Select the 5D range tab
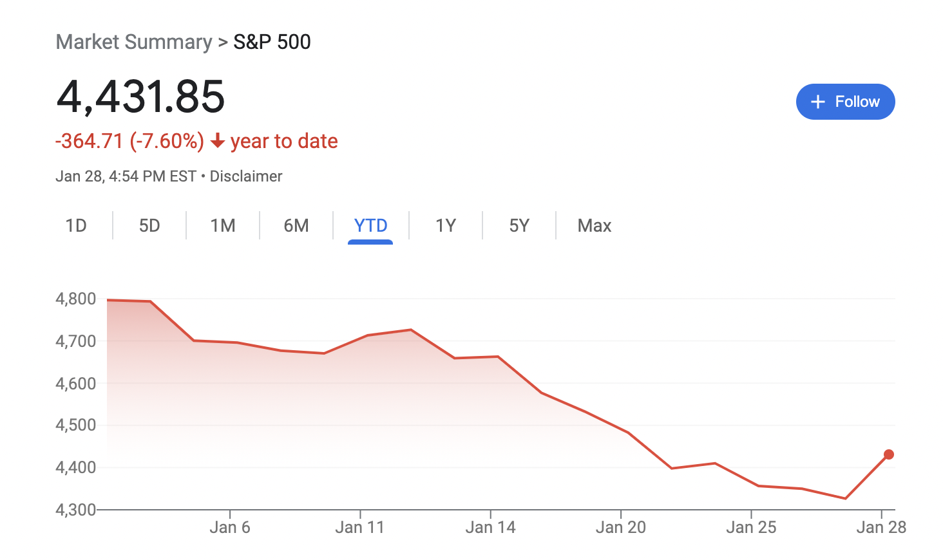The image size is (943, 560). coord(149,226)
